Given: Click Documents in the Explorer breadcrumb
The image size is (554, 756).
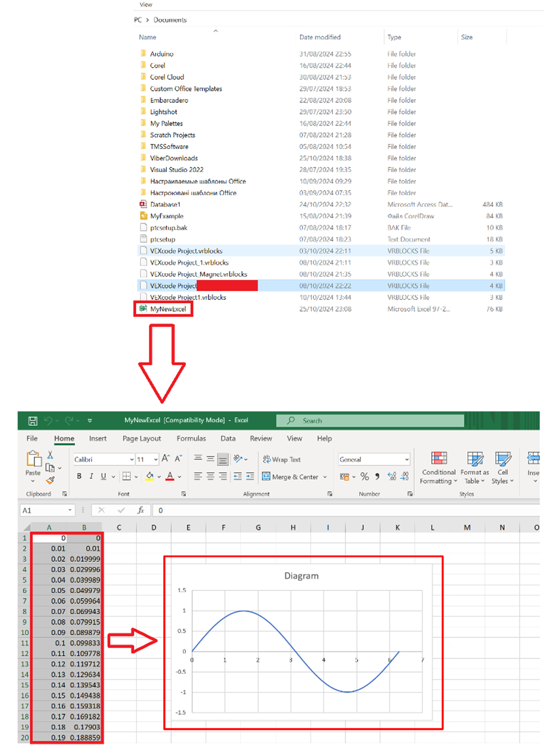Looking at the screenshot, I should (x=170, y=20).
